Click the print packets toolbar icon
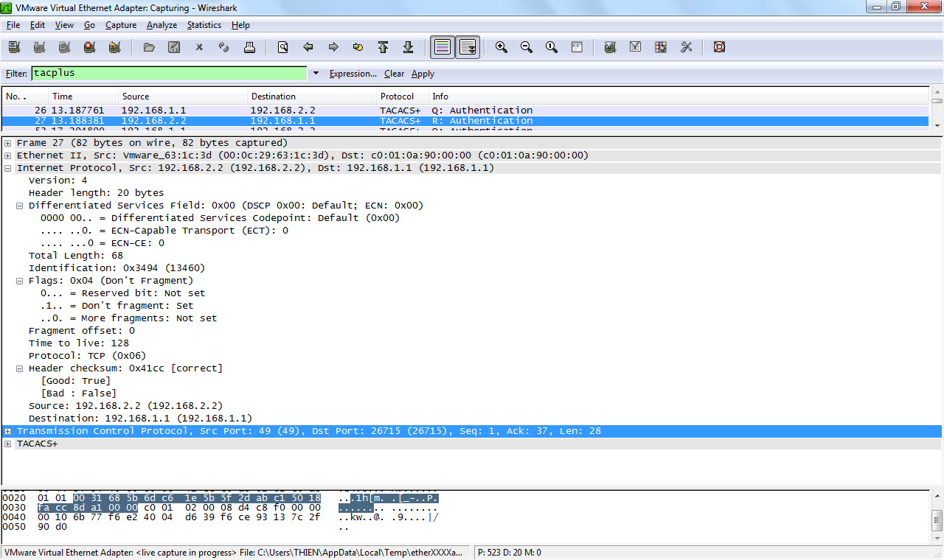944x560 pixels. tap(249, 47)
